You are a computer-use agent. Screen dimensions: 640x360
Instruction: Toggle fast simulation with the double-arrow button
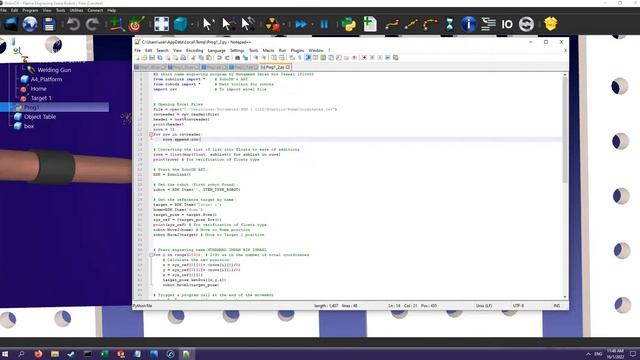pyautogui.click(x=301, y=24)
